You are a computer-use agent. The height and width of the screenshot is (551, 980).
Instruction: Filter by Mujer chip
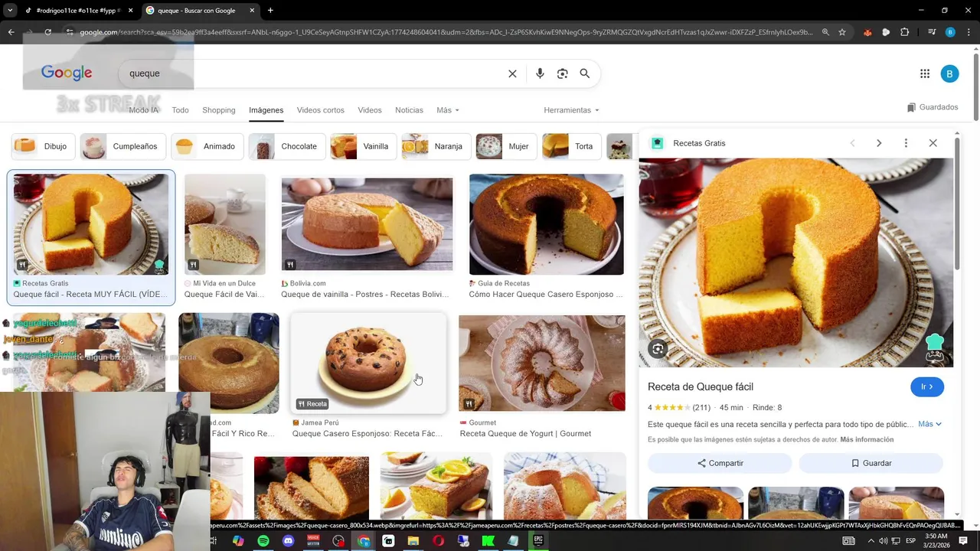click(506, 146)
